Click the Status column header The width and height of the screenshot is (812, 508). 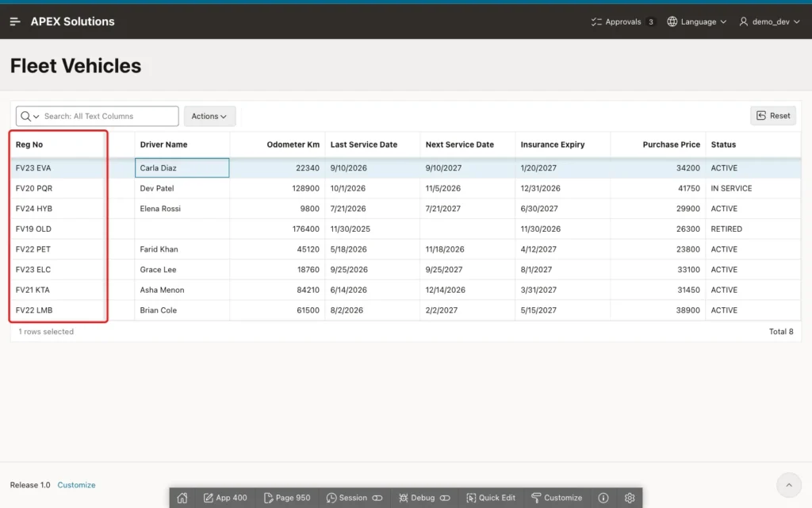pyautogui.click(x=753, y=144)
